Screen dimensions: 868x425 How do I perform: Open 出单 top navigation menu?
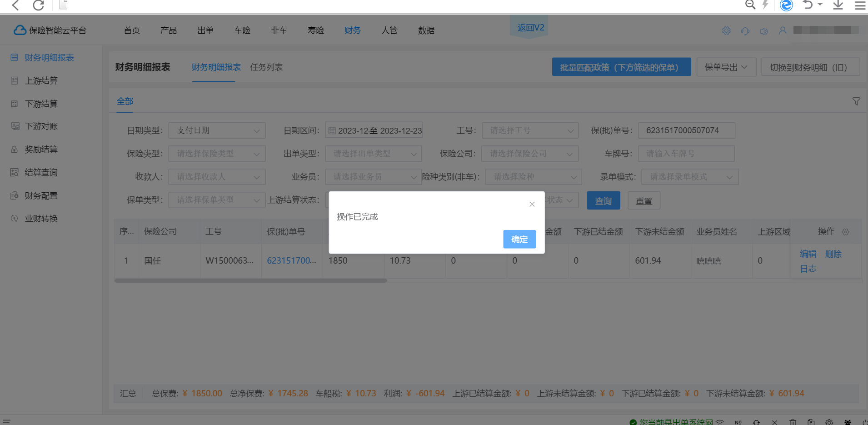(x=205, y=30)
